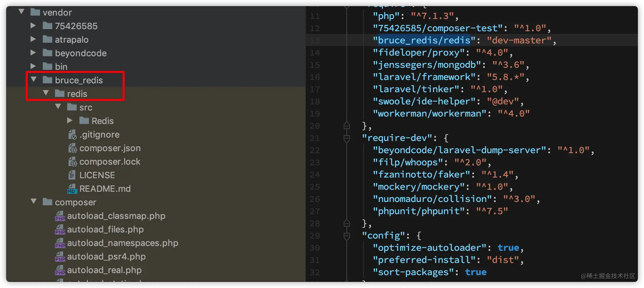Click the vendor folder icon
644x288 pixels.
point(35,12)
